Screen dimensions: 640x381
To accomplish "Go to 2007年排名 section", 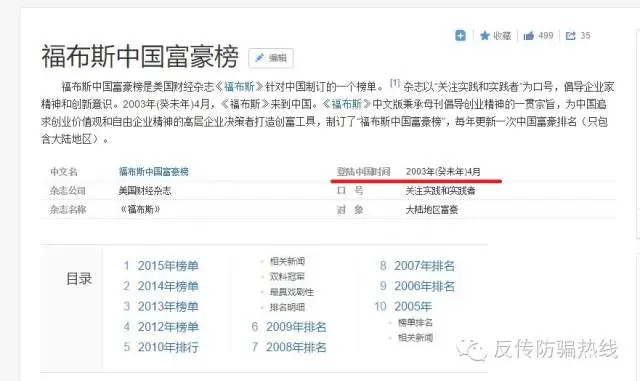I will [x=424, y=266].
